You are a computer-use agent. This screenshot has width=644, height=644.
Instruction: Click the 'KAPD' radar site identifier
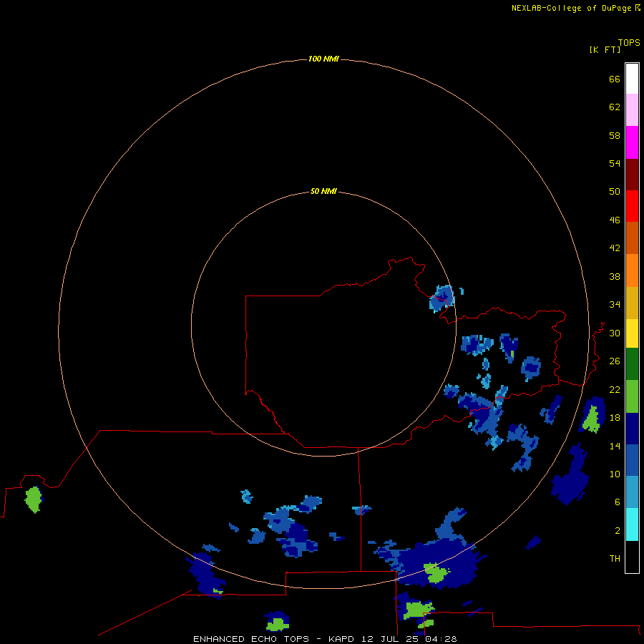click(341, 639)
